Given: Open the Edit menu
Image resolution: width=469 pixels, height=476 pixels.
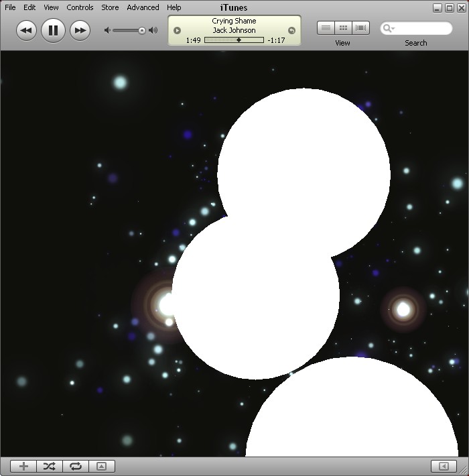Looking at the screenshot, I should coord(29,7).
